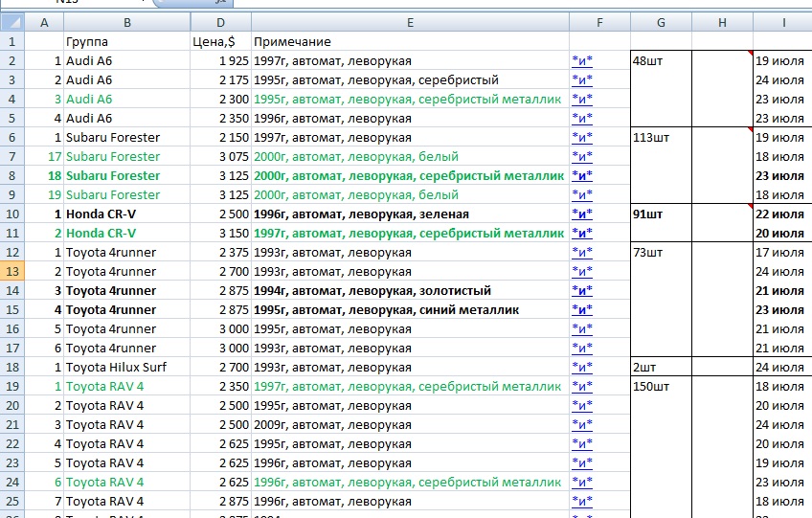812x518 pixels.
Task: Select row 13 header
Action: (12, 271)
